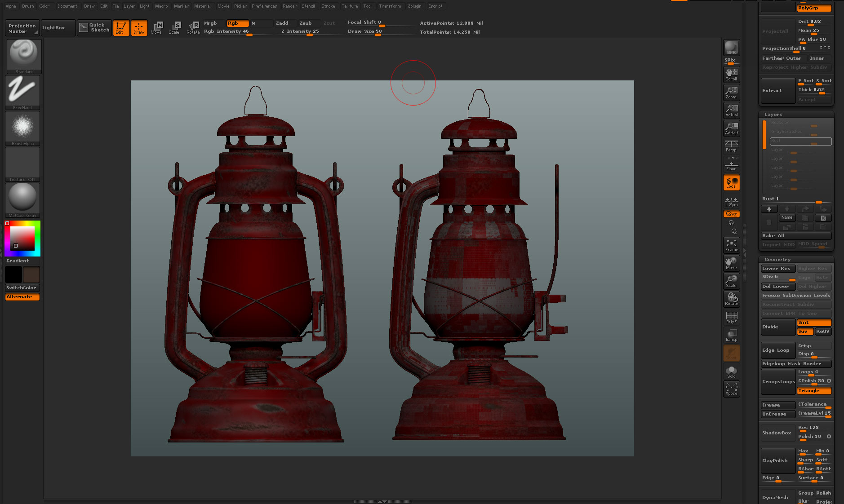This screenshot has height=504, width=844.
Task: Toggle the Frame view icon
Action: [731, 245]
